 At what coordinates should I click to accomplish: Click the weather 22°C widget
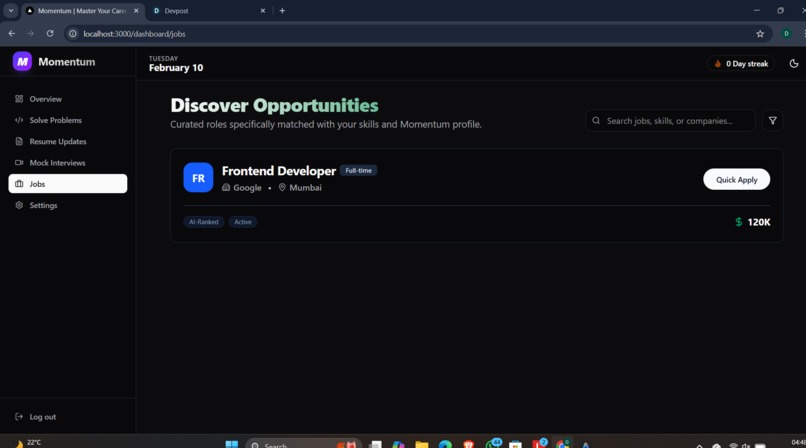28,443
